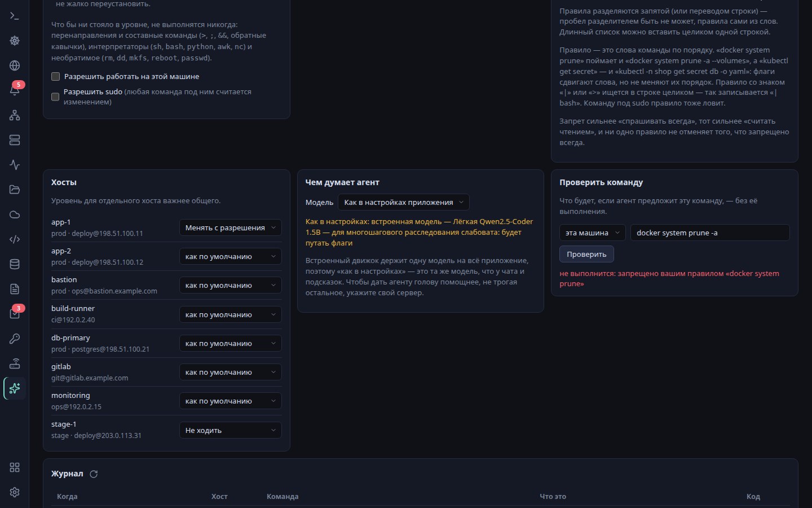
Task: Open permission dropdown for app-1 host
Action: [230, 227]
